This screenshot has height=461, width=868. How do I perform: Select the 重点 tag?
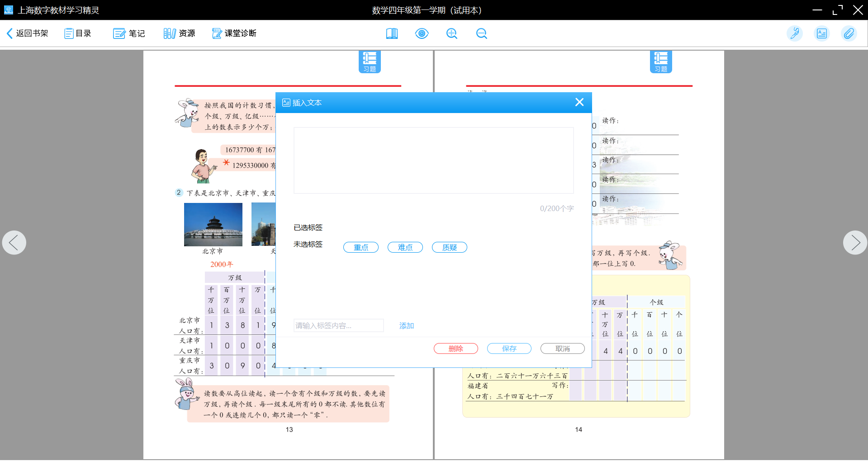click(x=360, y=248)
